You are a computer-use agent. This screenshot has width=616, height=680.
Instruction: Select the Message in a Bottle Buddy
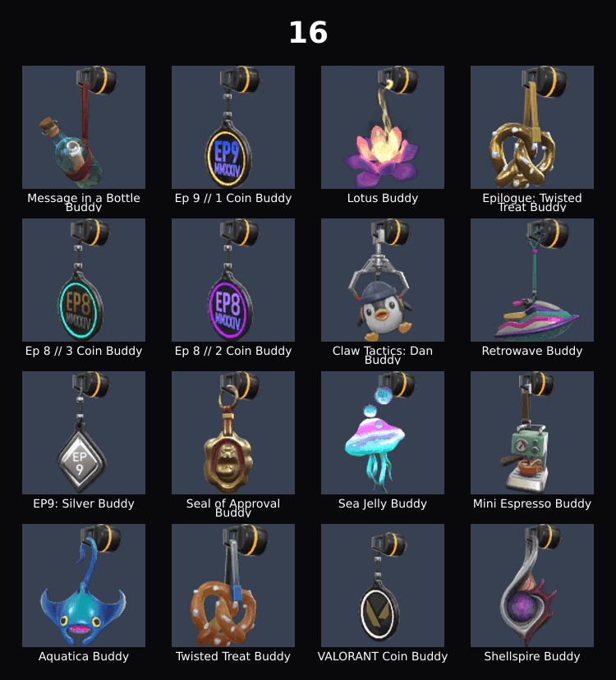coord(84,127)
